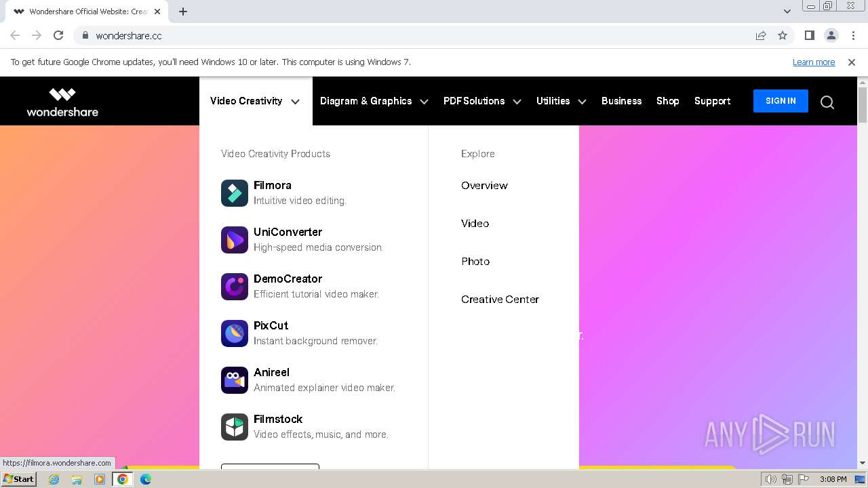The height and width of the screenshot is (488, 868).
Task: Open the Shop menu item
Action: [x=667, y=101]
